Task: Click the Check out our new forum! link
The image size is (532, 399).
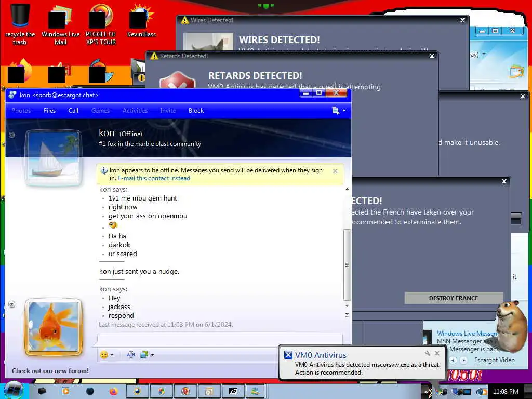Action: [x=50, y=371]
